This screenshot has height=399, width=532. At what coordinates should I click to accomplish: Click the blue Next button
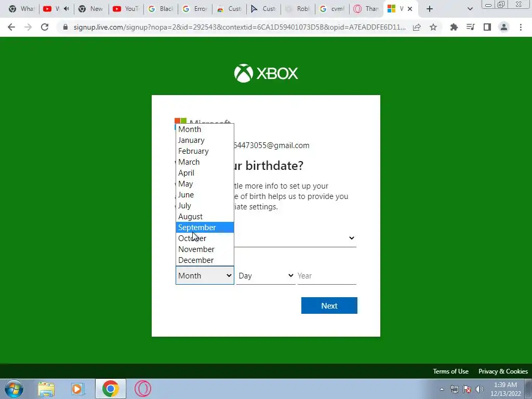coord(329,305)
